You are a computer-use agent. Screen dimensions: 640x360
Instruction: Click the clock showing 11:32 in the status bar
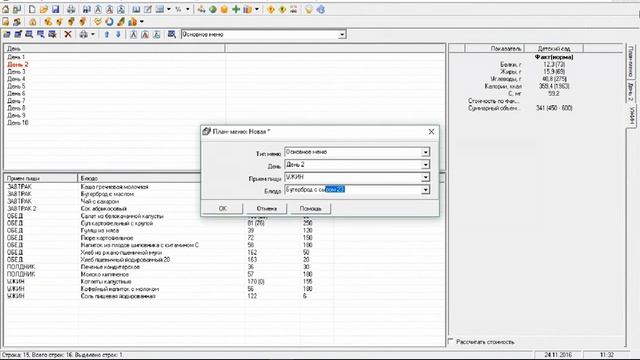click(607, 355)
